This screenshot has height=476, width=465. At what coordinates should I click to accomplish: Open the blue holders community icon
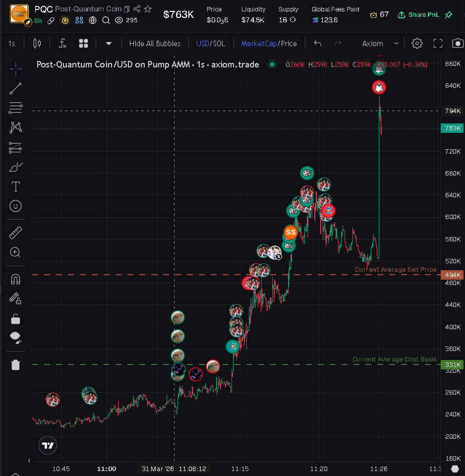tap(79, 20)
